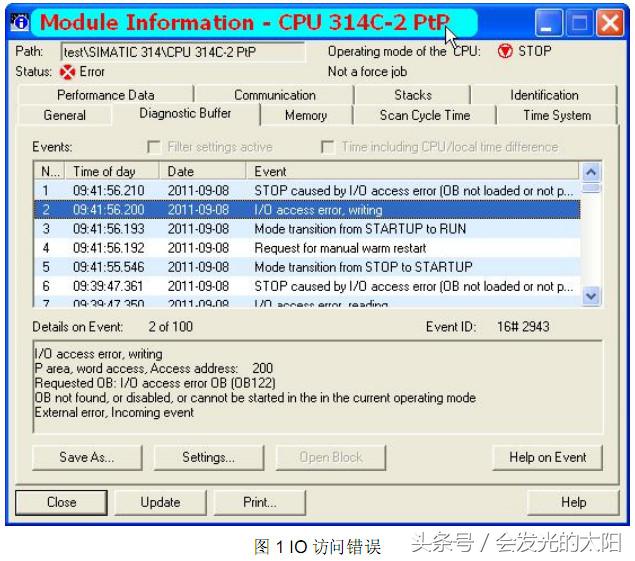Click the STOP operating mode icon
The height and width of the screenshot is (561, 635).
coord(505,51)
